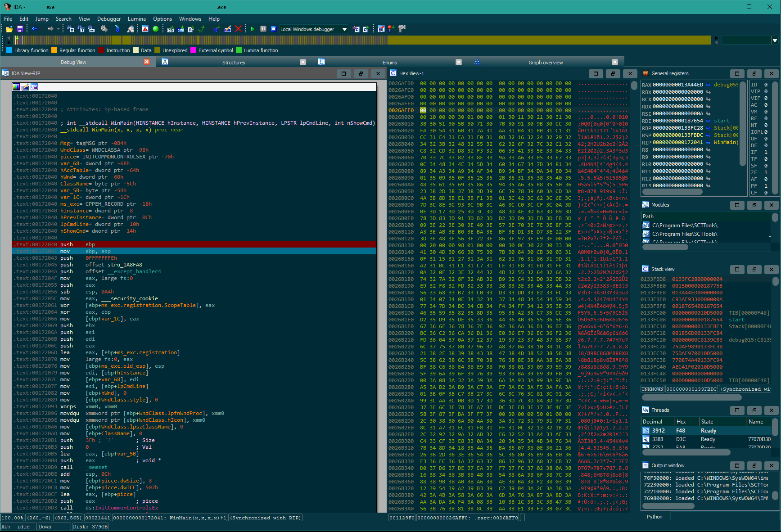Open the File menu
The image size is (781, 532).
8,19
